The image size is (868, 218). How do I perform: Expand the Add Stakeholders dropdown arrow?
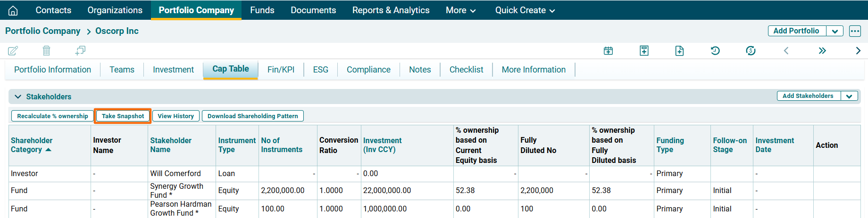tap(849, 96)
